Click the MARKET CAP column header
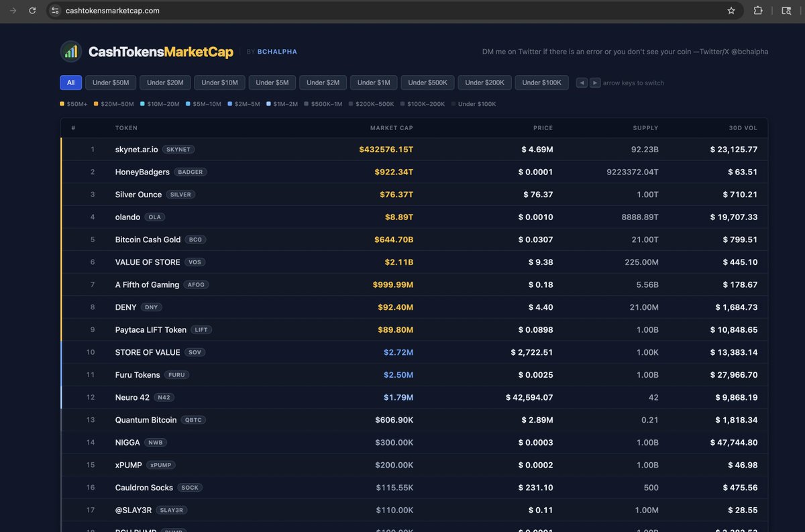This screenshot has width=805, height=532. (391, 127)
